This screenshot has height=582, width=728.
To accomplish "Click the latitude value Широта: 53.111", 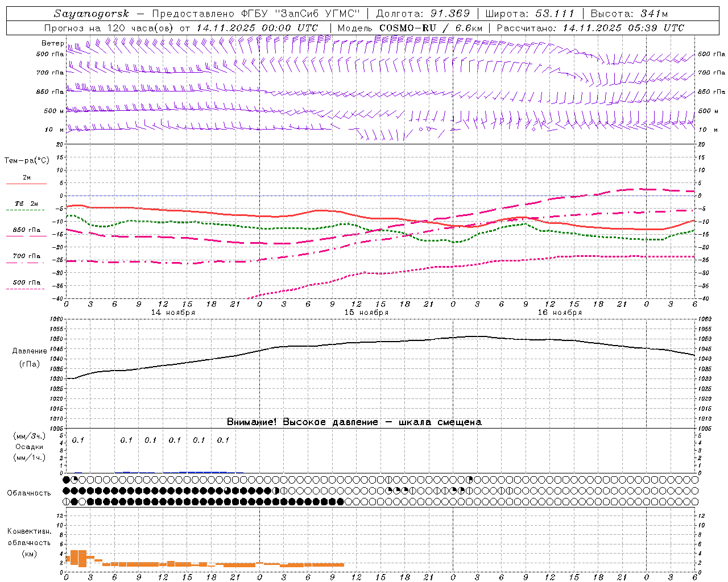I will [530, 14].
